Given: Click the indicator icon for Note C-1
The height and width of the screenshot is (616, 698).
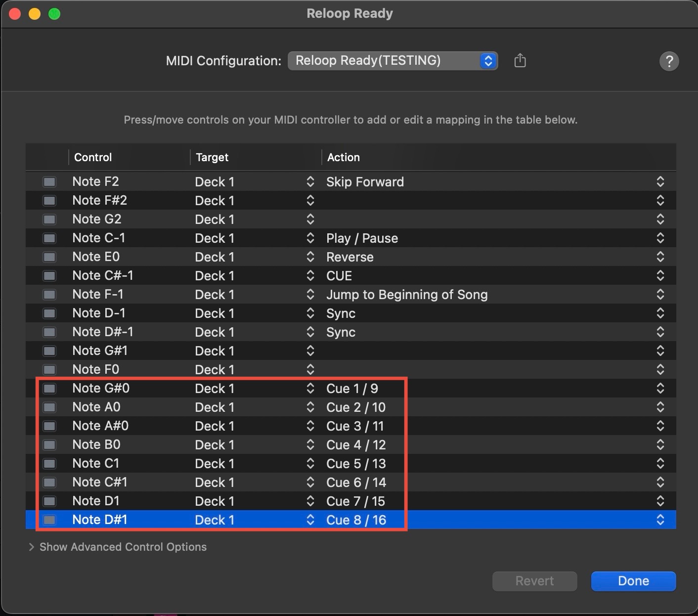Looking at the screenshot, I should (49, 238).
